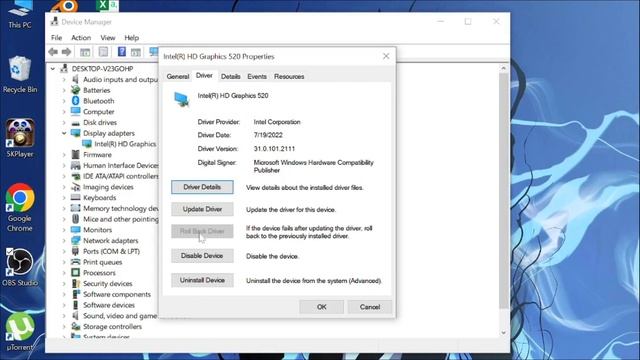Image resolution: width=640 pixels, height=360 pixels.
Task: Select the Firmware category icon
Action: click(x=76, y=154)
